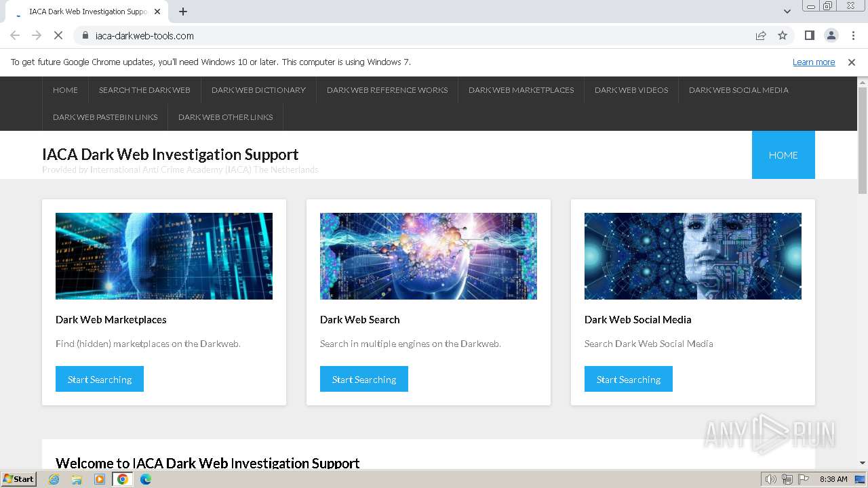The height and width of the screenshot is (488, 868).
Task: Click the page vertical scrollbar thumb
Action: 863,140
